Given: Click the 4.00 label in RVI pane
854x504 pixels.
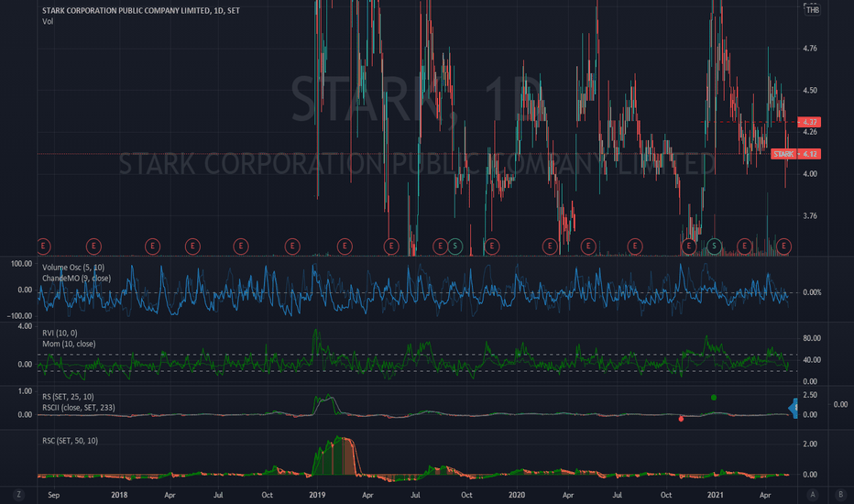Looking at the screenshot, I should 25,326.
